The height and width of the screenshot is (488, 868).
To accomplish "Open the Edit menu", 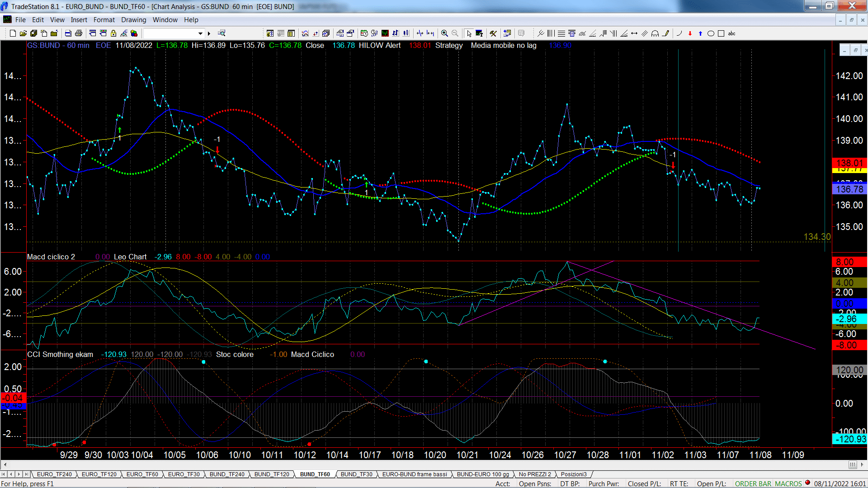I will pos(38,19).
